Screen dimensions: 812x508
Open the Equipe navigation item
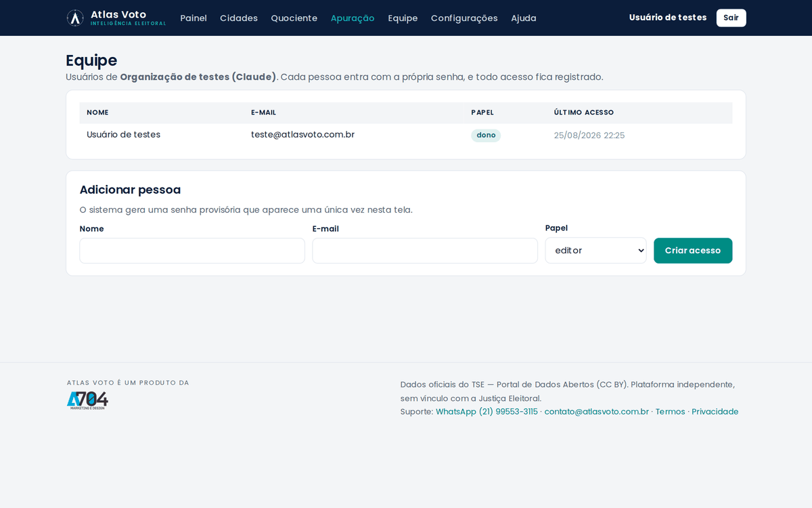pos(403,18)
